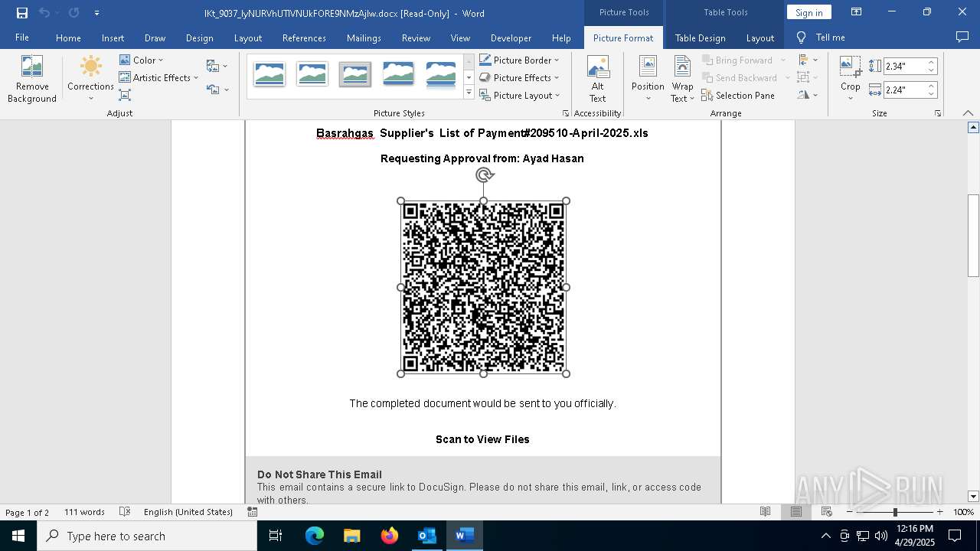This screenshot has height=551, width=980.
Task: Click the vertical scrollbar down arrow
Action: (x=973, y=497)
